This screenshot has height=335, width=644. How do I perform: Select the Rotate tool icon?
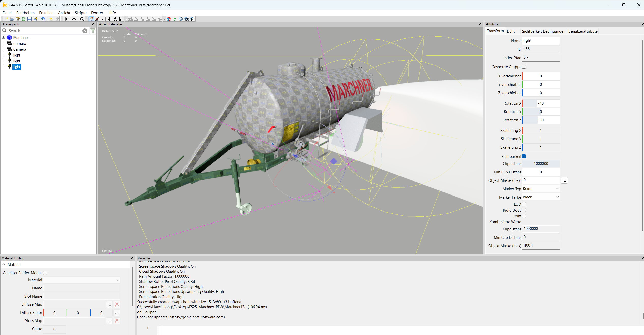click(116, 19)
